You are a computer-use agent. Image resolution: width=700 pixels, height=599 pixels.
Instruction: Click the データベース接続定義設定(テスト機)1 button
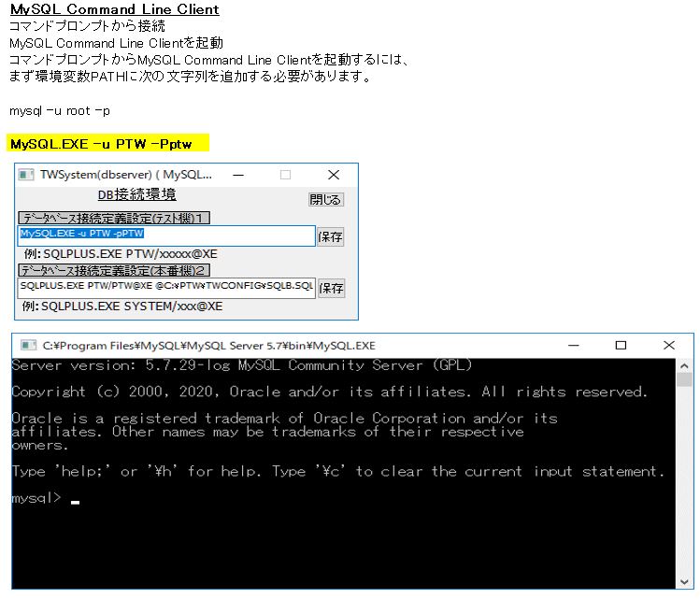114,218
